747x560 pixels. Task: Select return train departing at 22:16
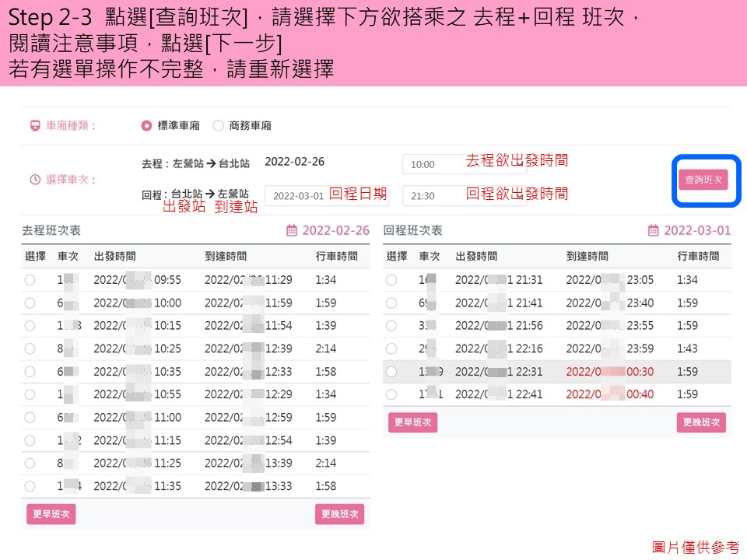pos(391,348)
